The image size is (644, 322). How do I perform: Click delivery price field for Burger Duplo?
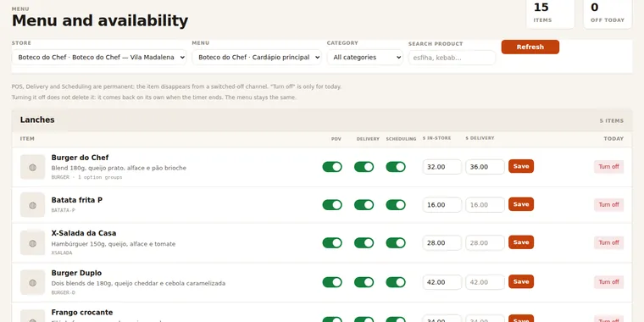(485, 282)
